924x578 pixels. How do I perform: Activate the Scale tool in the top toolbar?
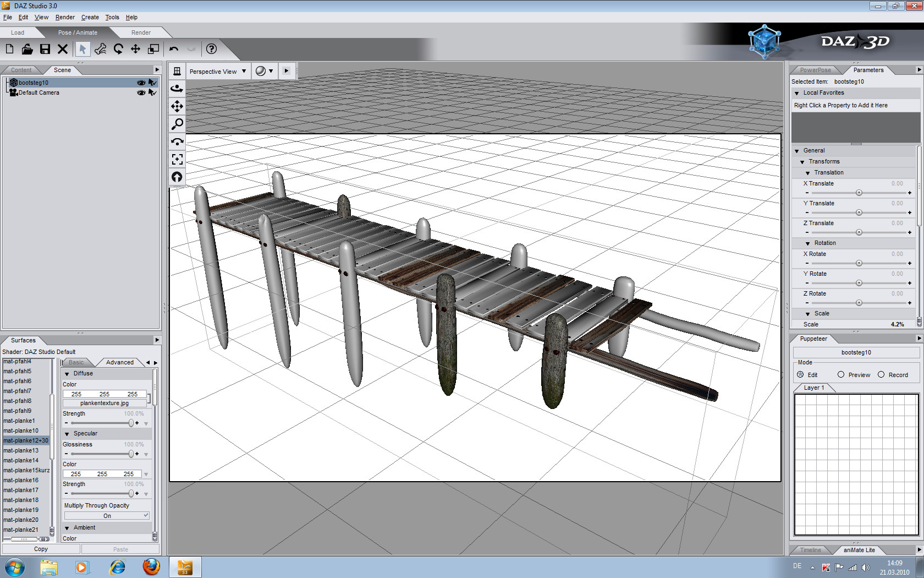pyautogui.click(x=153, y=49)
